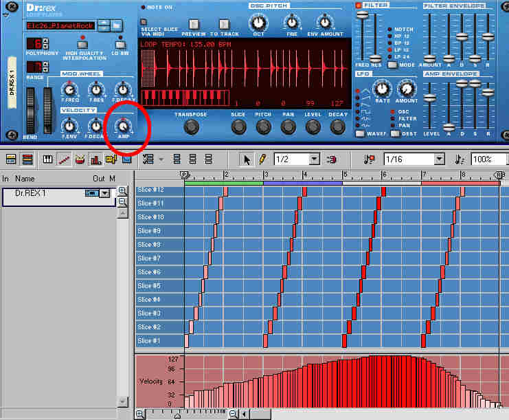Click the horizontal zoom slider handle

(x=177, y=415)
